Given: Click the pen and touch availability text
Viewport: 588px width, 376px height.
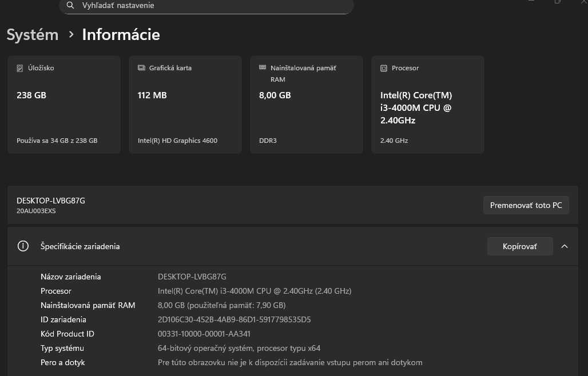Looking at the screenshot, I should 290,362.
